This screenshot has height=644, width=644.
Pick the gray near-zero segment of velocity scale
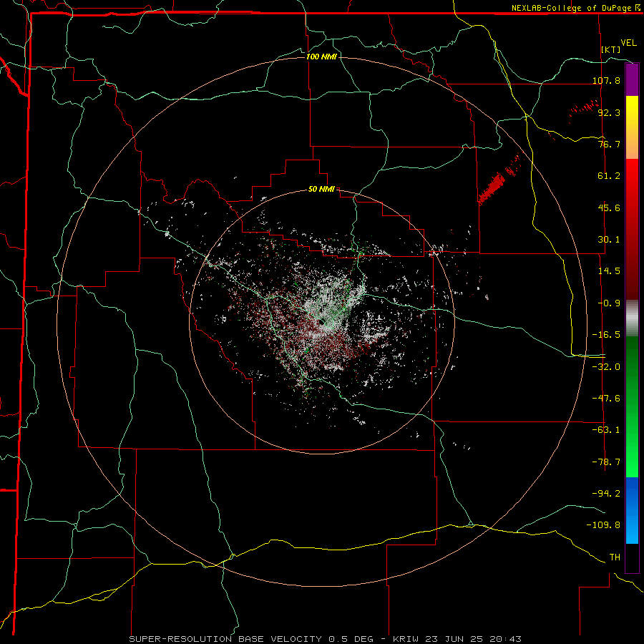[632, 318]
